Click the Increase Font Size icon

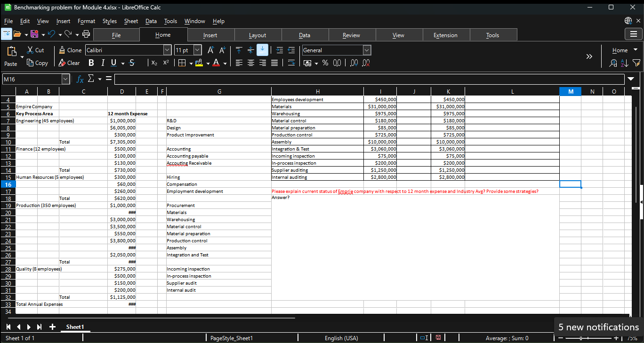[x=211, y=50]
